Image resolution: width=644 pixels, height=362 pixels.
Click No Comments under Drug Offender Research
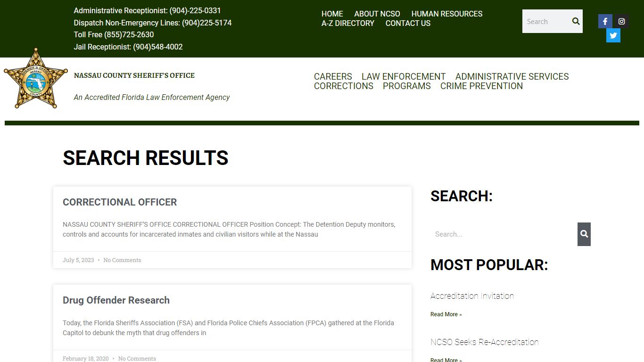pos(137,359)
